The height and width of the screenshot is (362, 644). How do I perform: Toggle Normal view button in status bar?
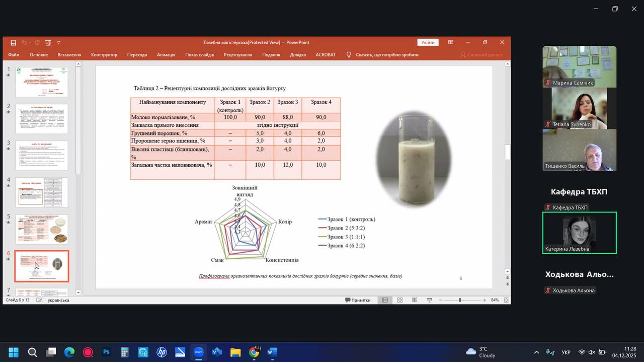click(385, 300)
